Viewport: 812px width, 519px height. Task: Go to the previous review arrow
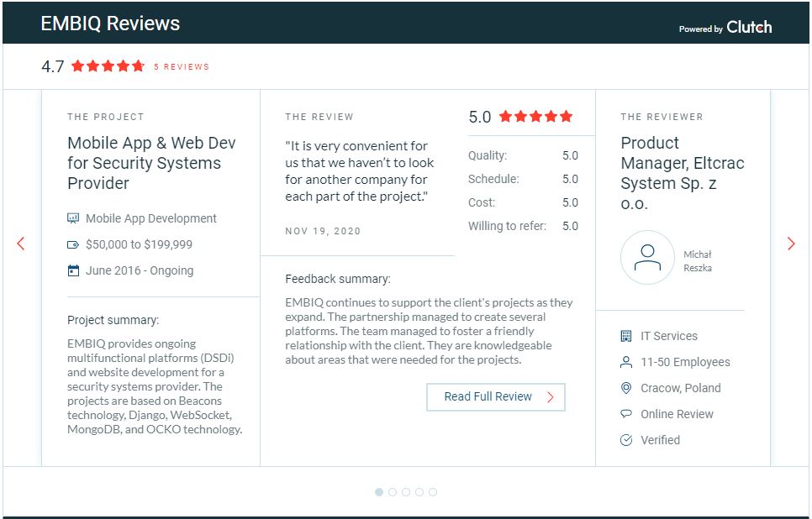coord(21,244)
